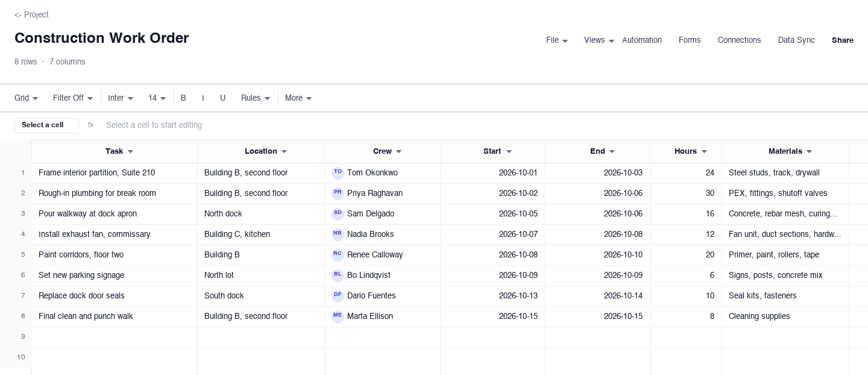Go back via the <- Project link
Image resolution: width=868 pixels, height=375 pixels.
click(31, 14)
